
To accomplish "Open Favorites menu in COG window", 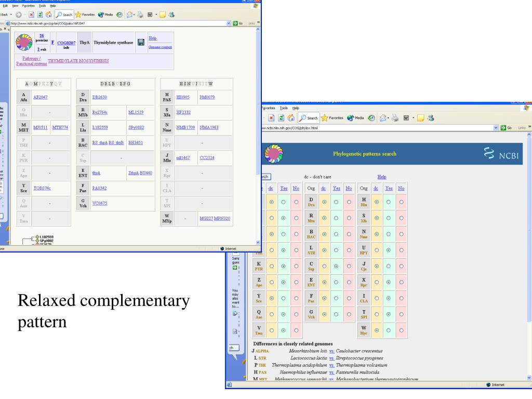I will click(x=28, y=5).
